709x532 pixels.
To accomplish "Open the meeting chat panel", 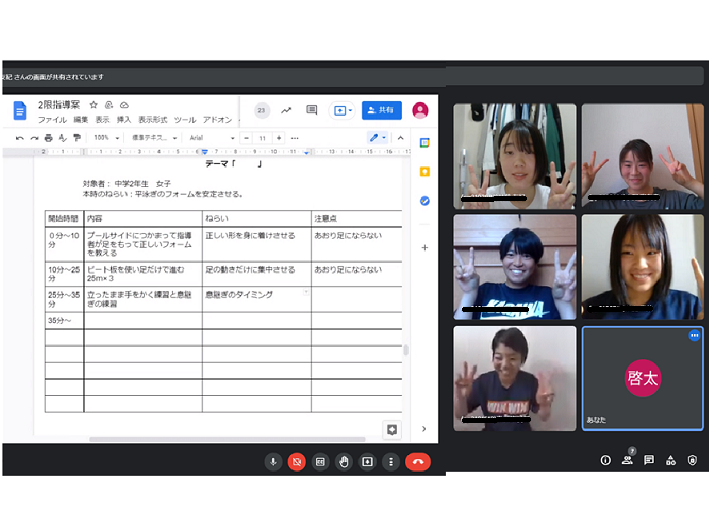I will pyautogui.click(x=649, y=460).
